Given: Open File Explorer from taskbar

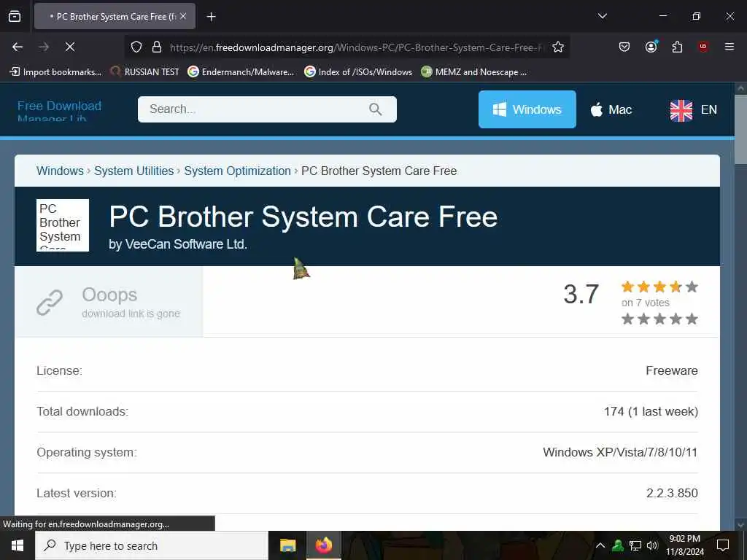Looking at the screenshot, I should (287, 545).
